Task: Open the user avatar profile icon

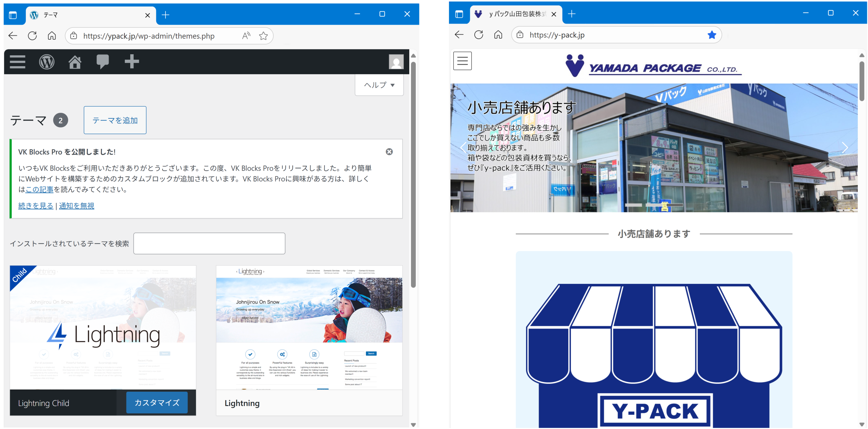Action: pyautogui.click(x=396, y=62)
